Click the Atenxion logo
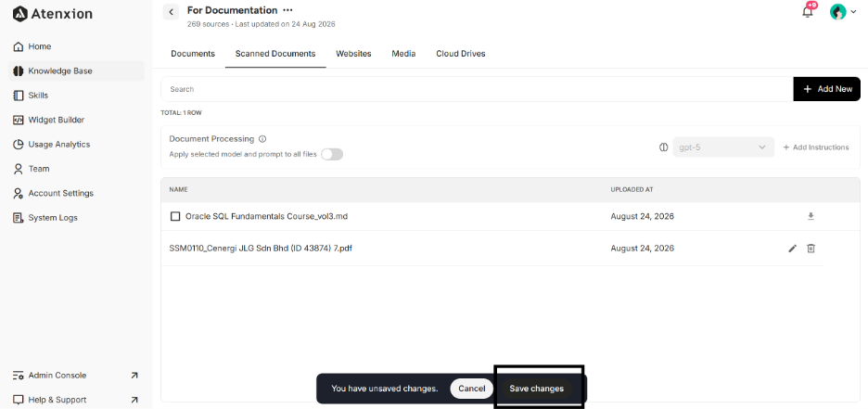 coord(53,14)
